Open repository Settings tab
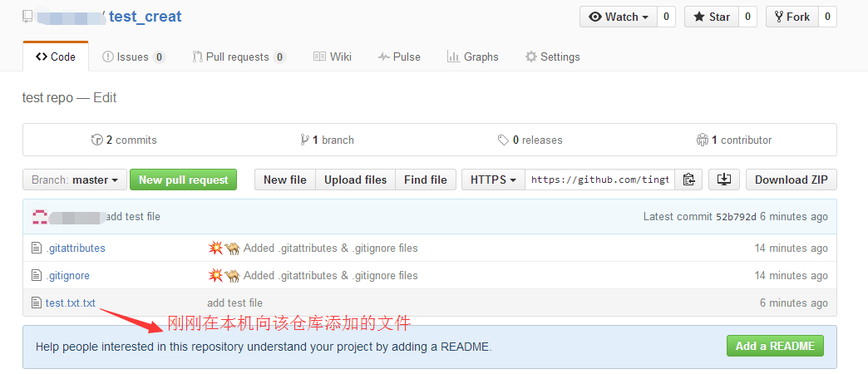This screenshot has height=374, width=868. coord(552,57)
